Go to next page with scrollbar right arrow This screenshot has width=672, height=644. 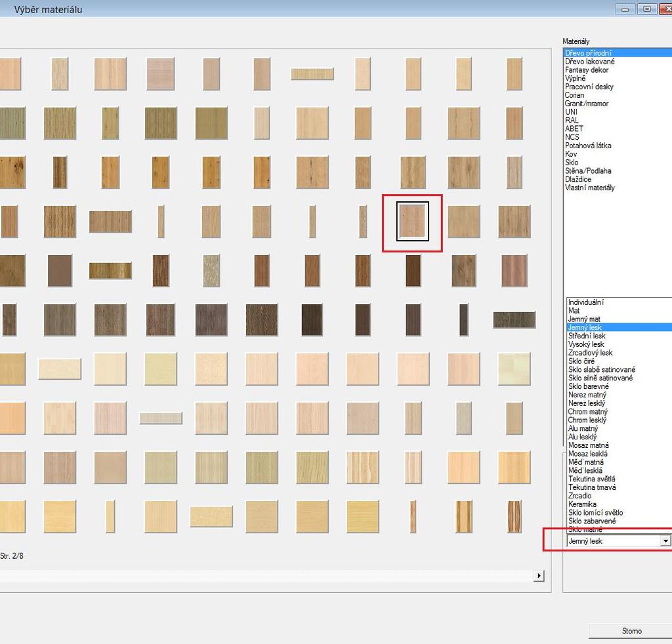click(539, 576)
